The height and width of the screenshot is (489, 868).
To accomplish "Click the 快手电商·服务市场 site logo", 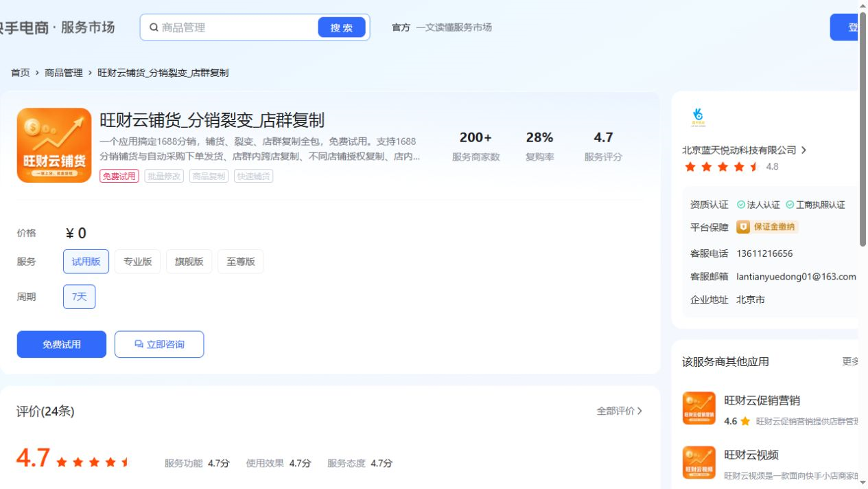I will click(x=58, y=27).
